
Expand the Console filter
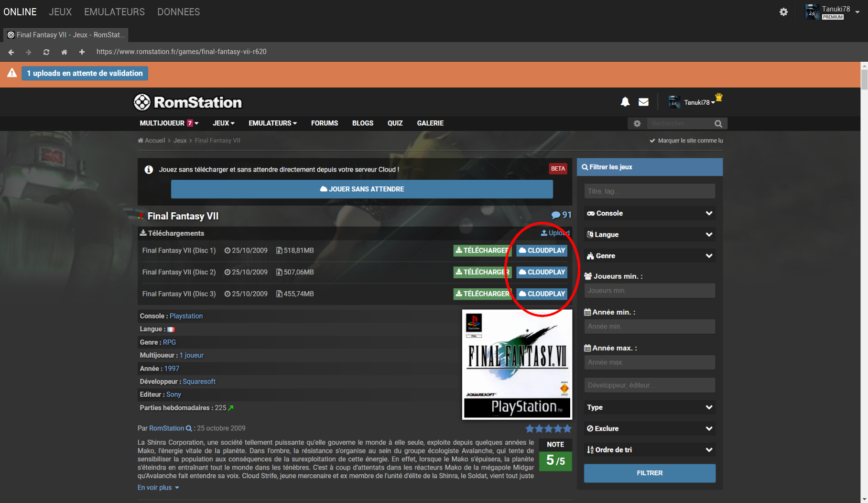pyautogui.click(x=650, y=213)
